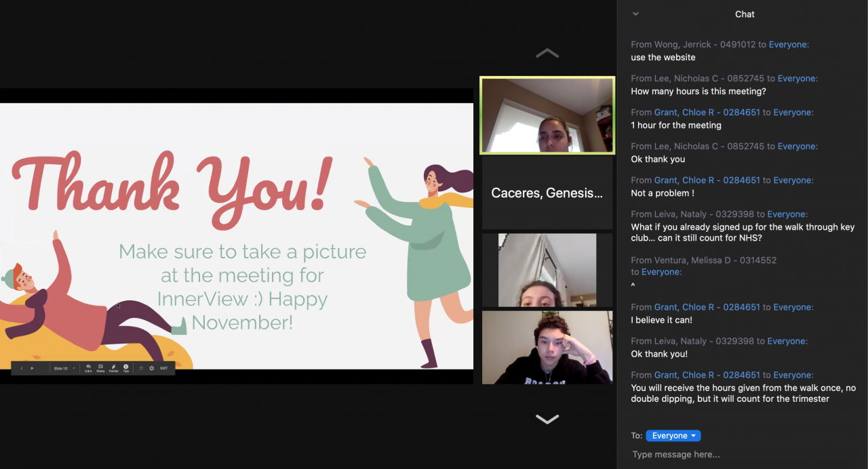Select the Caceres, Genesis participant tile
868x469 pixels.
(x=547, y=193)
